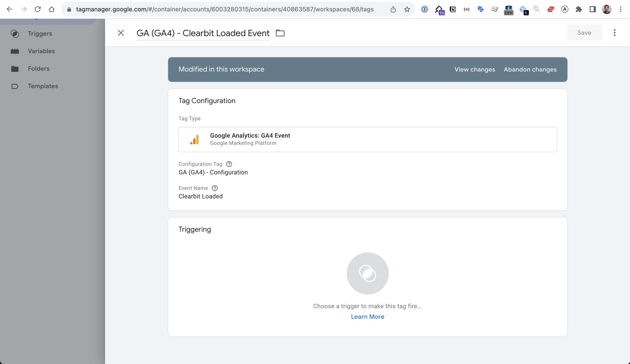
Task: Open the curly braces extension
Action: click(466, 9)
